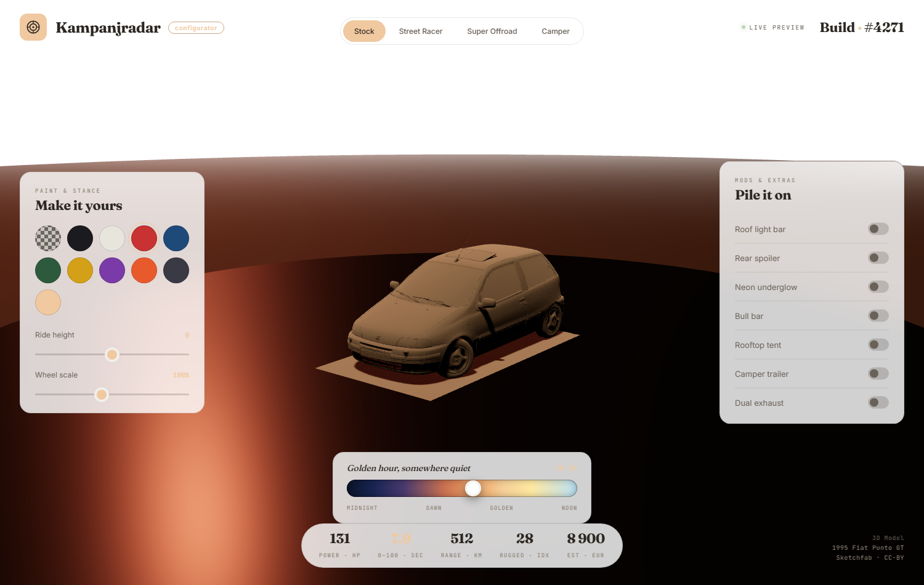Viewport: 924px width, 585px height.
Task: Pick the checkered transparent paint swatch
Action: pyautogui.click(x=48, y=238)
